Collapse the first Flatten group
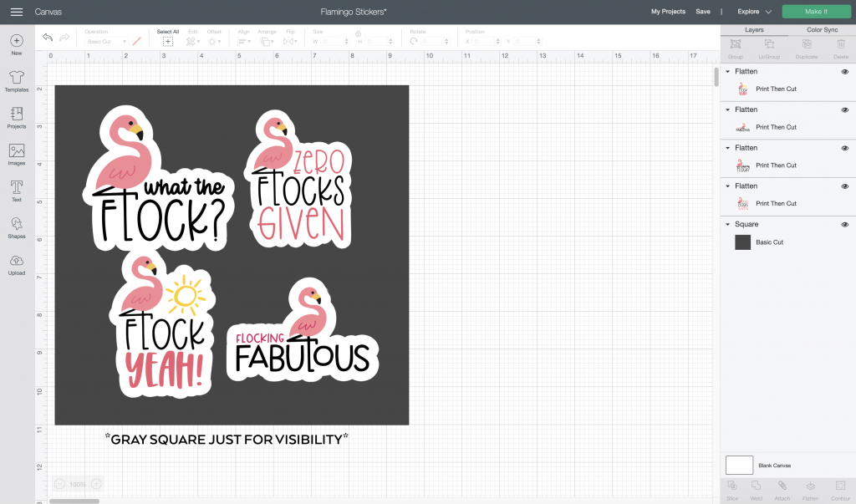This screenshot has height=504, width=856. [x=728, y=72]
